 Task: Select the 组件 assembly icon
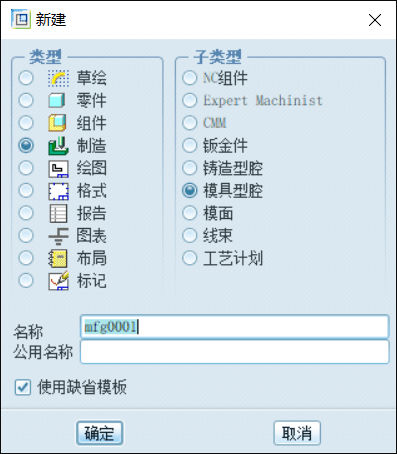point(57,123)
